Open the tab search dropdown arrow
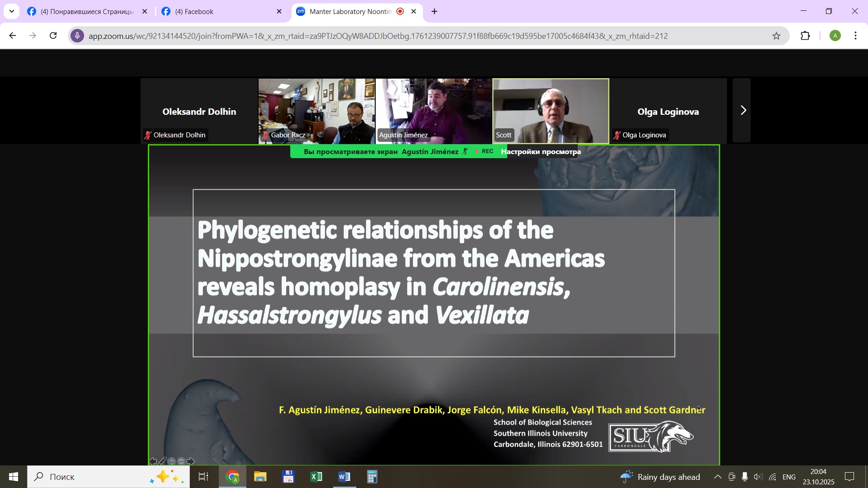Image resolution: width=868 pixels, height=488 pixels. (12, 11)
